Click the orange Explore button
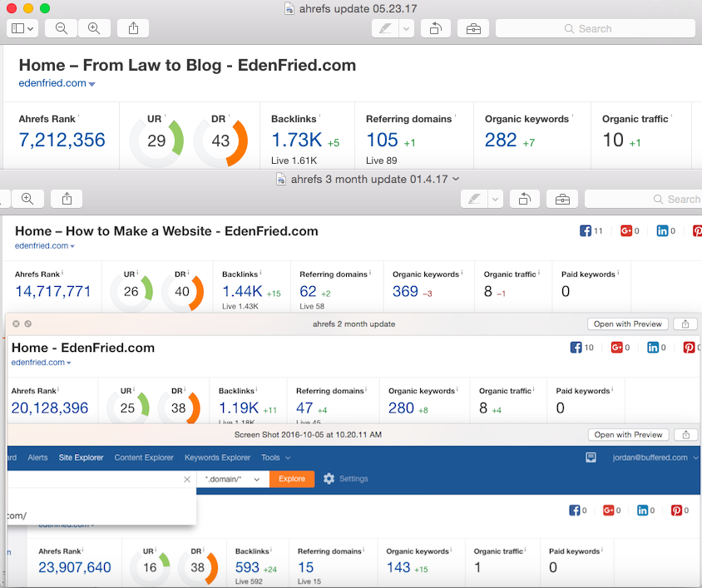 292,479
